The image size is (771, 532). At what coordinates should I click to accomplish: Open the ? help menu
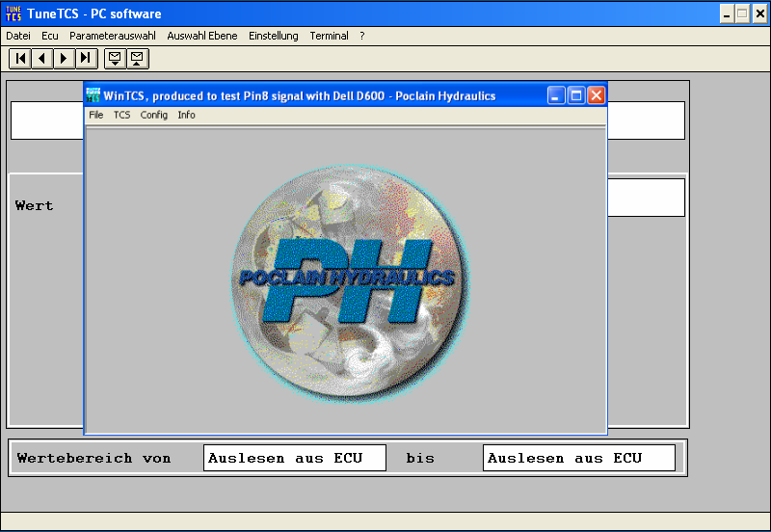[362, 36]
